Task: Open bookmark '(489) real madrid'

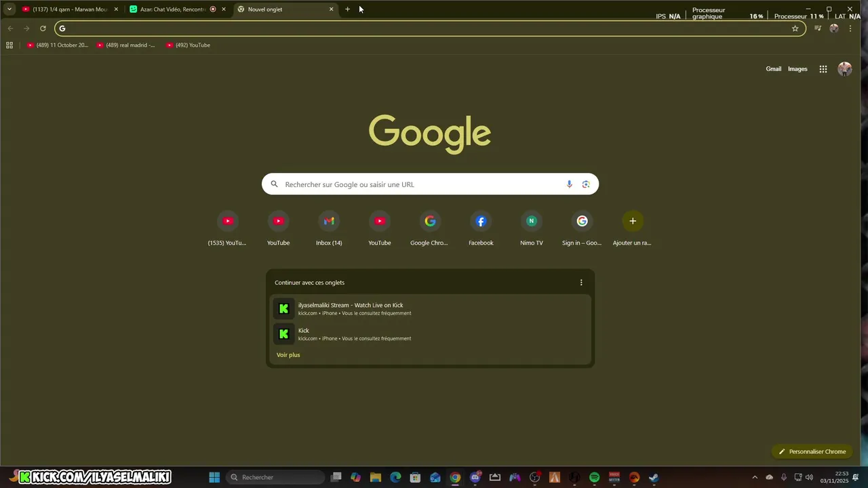Action: (126, 45)
